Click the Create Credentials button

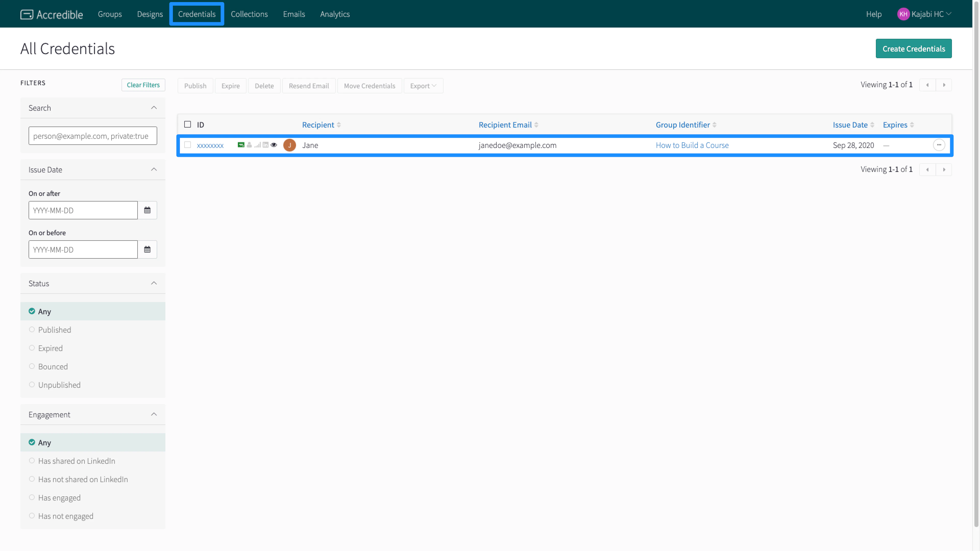[913, 49]
